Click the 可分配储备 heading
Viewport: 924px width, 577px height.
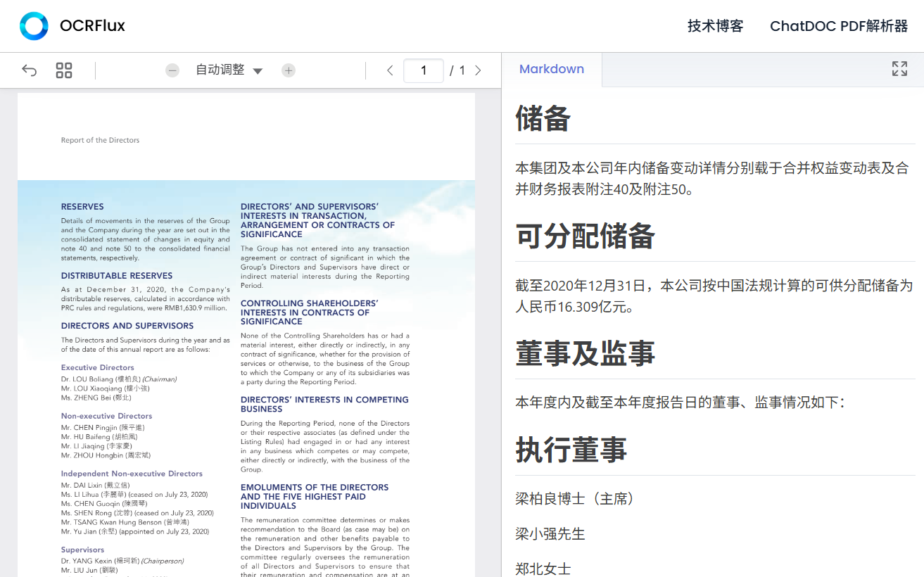585,236
